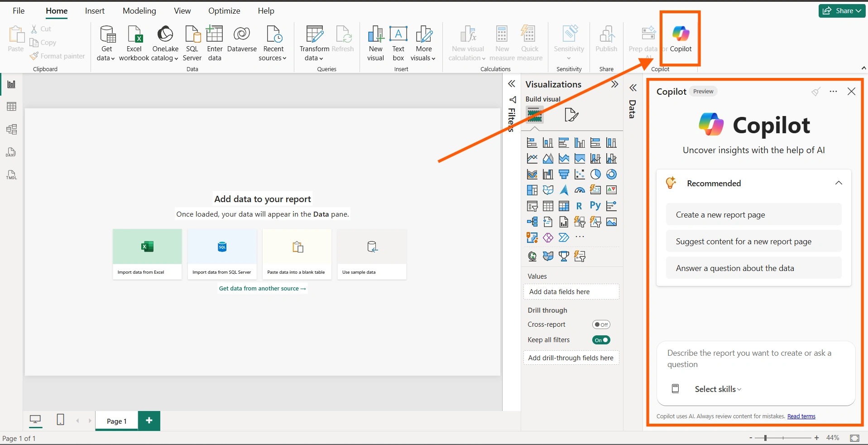Open Copilot more options ellipsis
Screen dimensions: 868x445
pyautogui.click(x=833, y=92)
